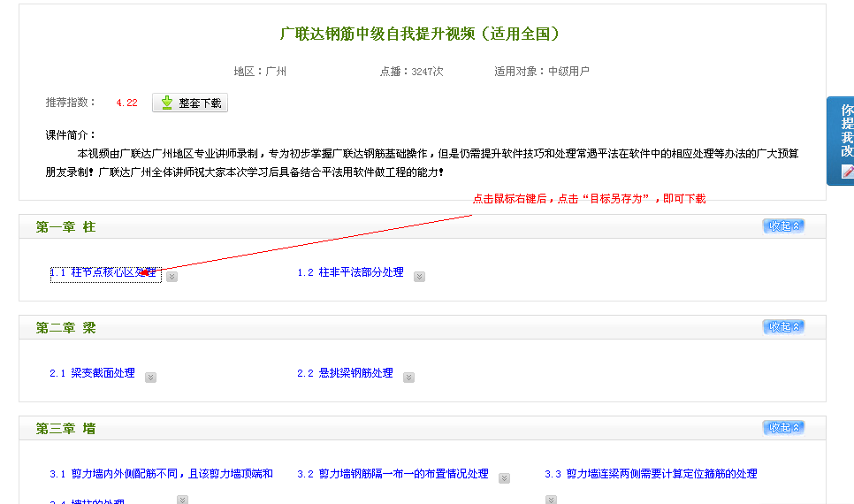Open link 3.1 剪力墙内外侧配筋不同
The image size is (854, 504).
coord(161,474)
